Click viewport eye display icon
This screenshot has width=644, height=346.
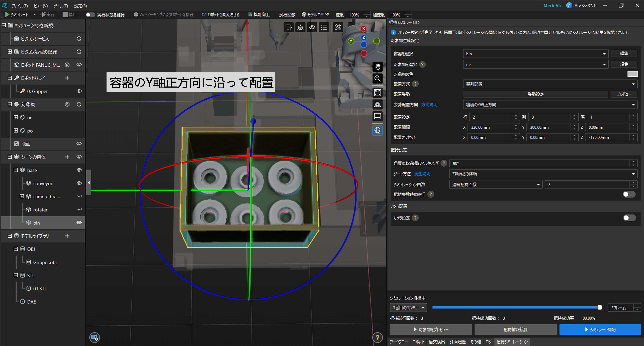pyautogui.click(x=312, y=27)
